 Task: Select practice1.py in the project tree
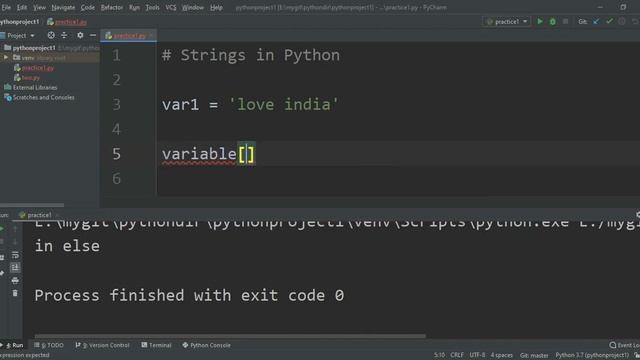tap(38, 68)
